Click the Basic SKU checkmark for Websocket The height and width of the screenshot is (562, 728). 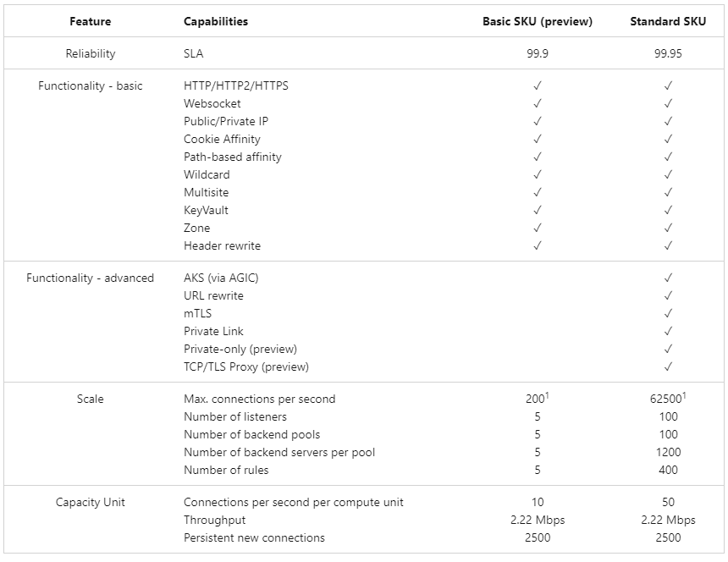coord(538,103)
